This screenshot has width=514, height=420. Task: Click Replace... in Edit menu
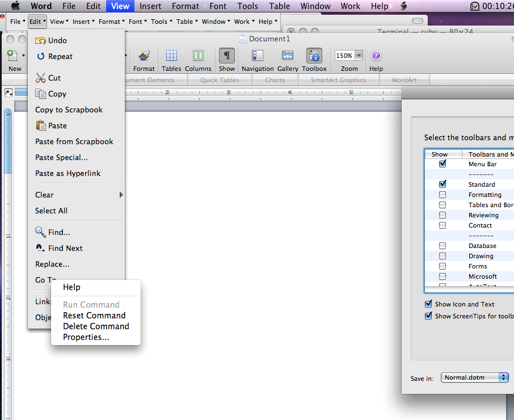77,264
